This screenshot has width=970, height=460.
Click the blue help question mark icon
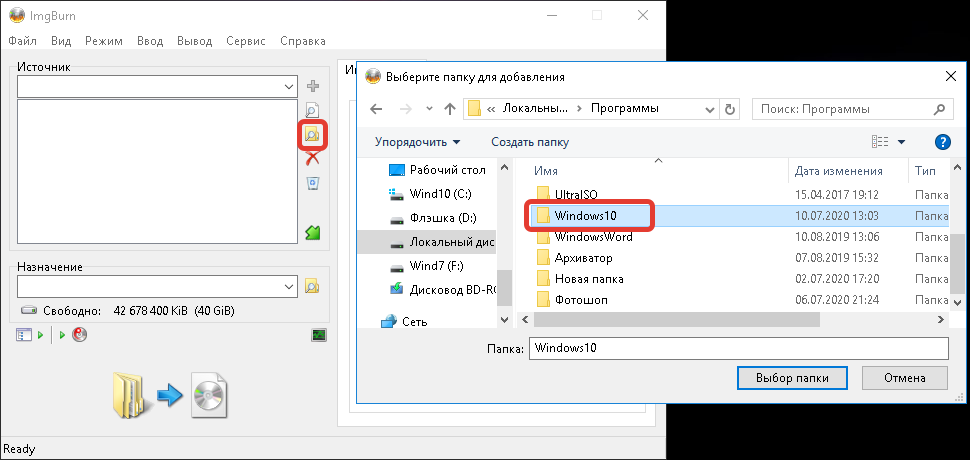tap(942, 142)
